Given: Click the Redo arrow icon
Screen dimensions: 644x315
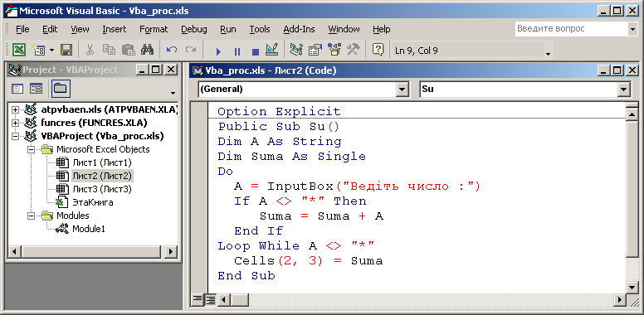Looking at the screenshot, I should point(191,50).
